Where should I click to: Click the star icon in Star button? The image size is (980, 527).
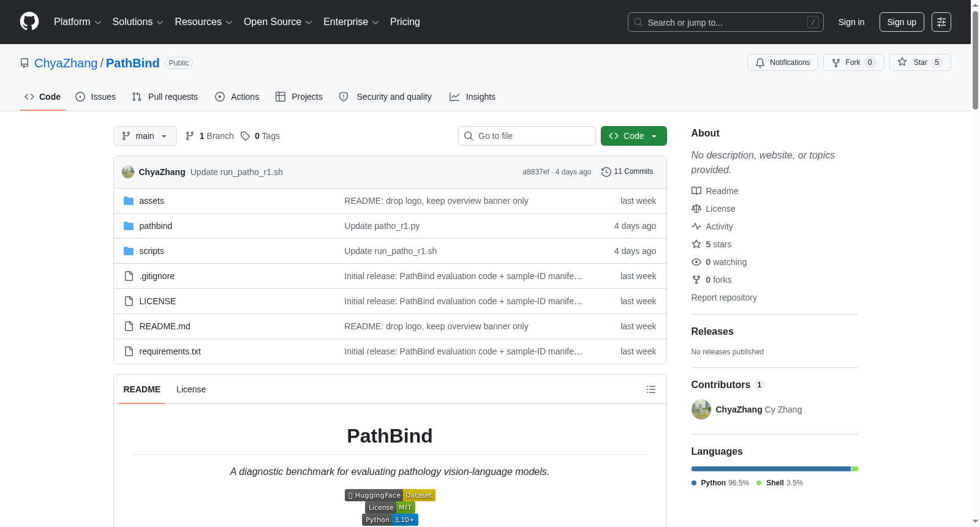pos(902,62)
